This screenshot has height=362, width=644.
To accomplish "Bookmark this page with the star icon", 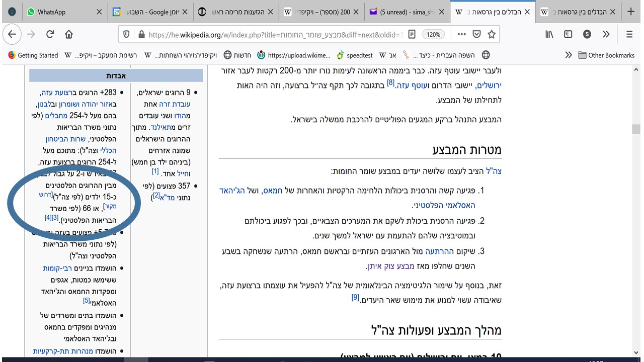I will [492, 34].
